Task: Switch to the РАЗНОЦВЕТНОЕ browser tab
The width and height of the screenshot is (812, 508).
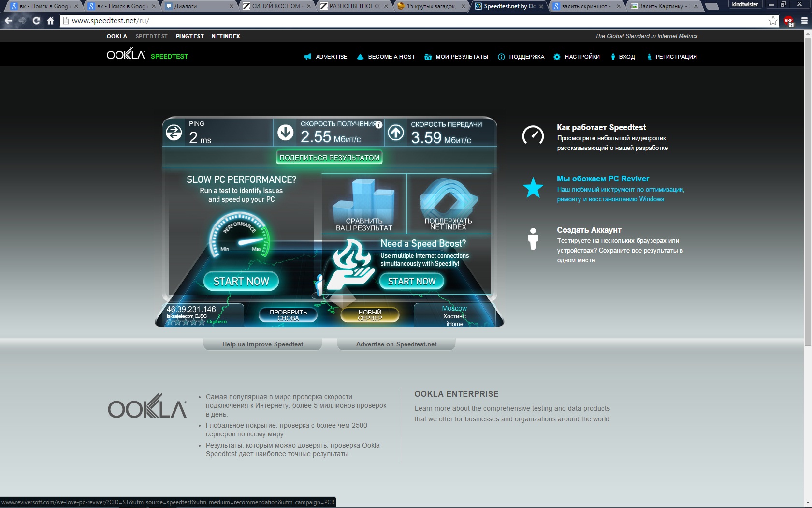Action: [353, 6]
